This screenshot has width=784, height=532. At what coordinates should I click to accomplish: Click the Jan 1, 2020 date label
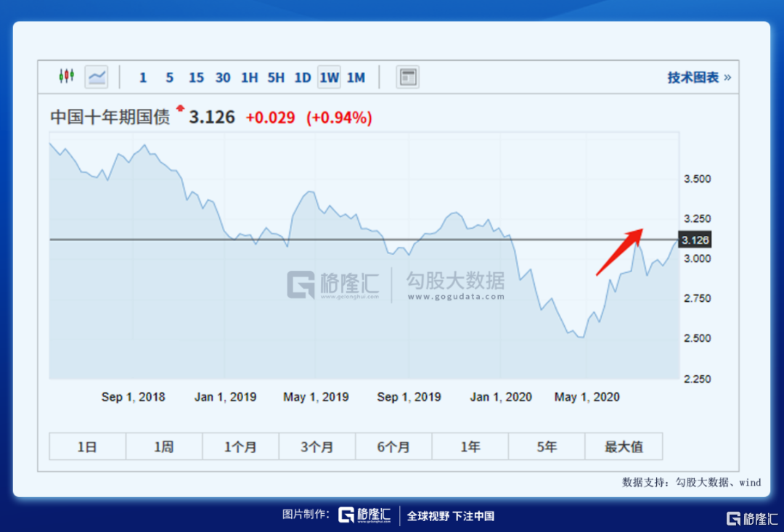[x=500, y=397]
